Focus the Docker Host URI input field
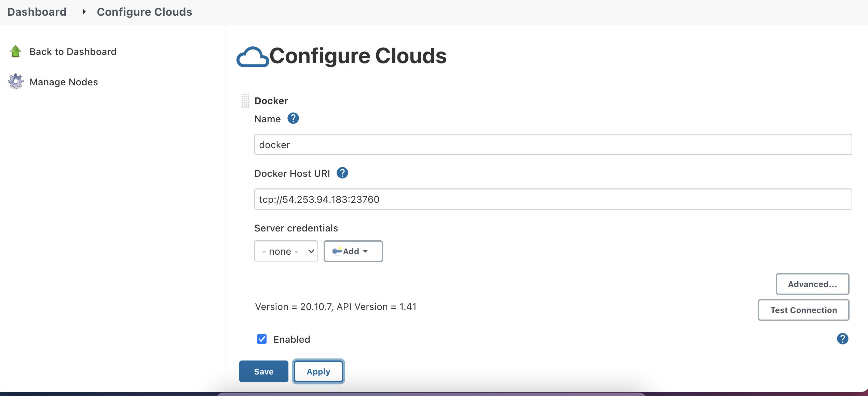The height and width of the screenshot is (396, 868). pos(553,199)
